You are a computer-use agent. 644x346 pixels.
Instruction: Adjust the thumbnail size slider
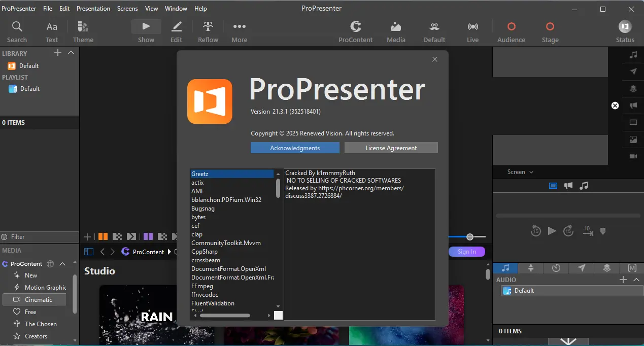click(x=470, y=237)
